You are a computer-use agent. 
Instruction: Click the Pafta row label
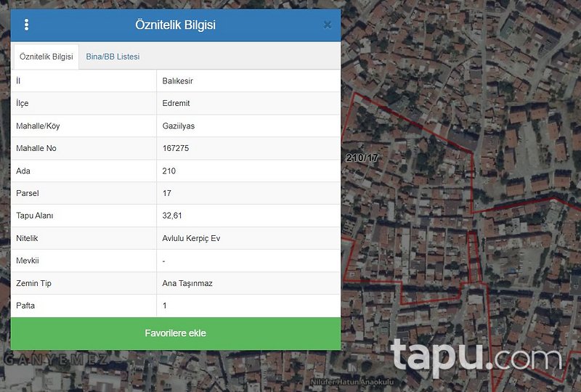click(25, 306)
